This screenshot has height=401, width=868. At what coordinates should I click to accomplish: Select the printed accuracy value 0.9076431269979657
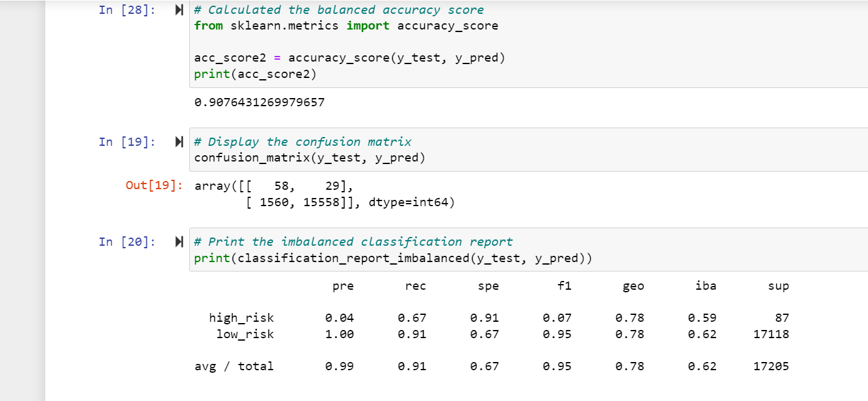point(259,102)
